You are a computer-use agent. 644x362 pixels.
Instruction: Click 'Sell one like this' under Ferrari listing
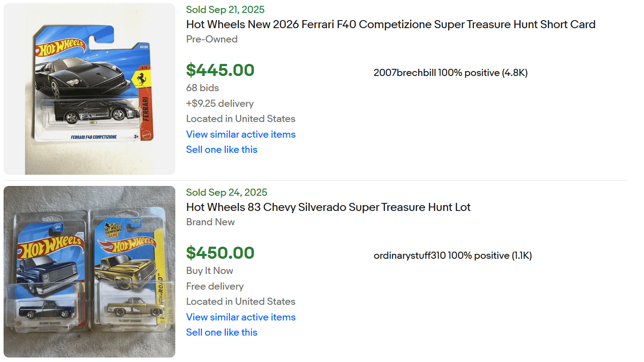click(221, 149)
